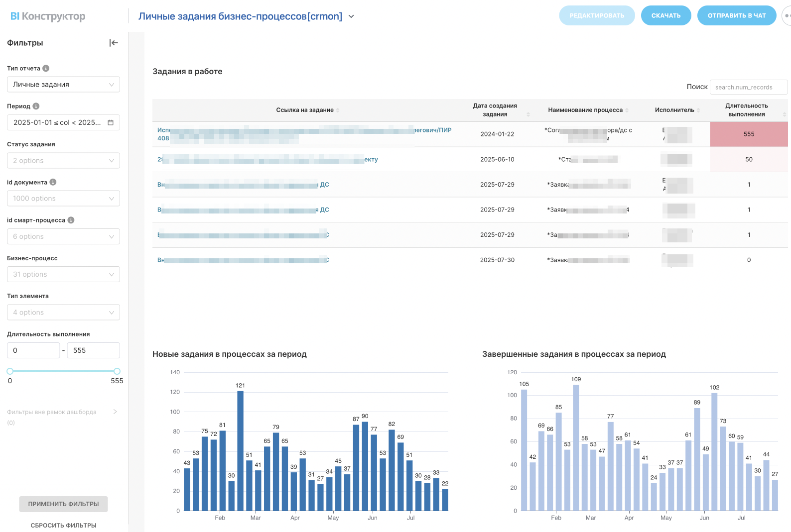Click the Поиск search input field
The width and height of the screenshot is (791, 532).
(x=748, y=87)
